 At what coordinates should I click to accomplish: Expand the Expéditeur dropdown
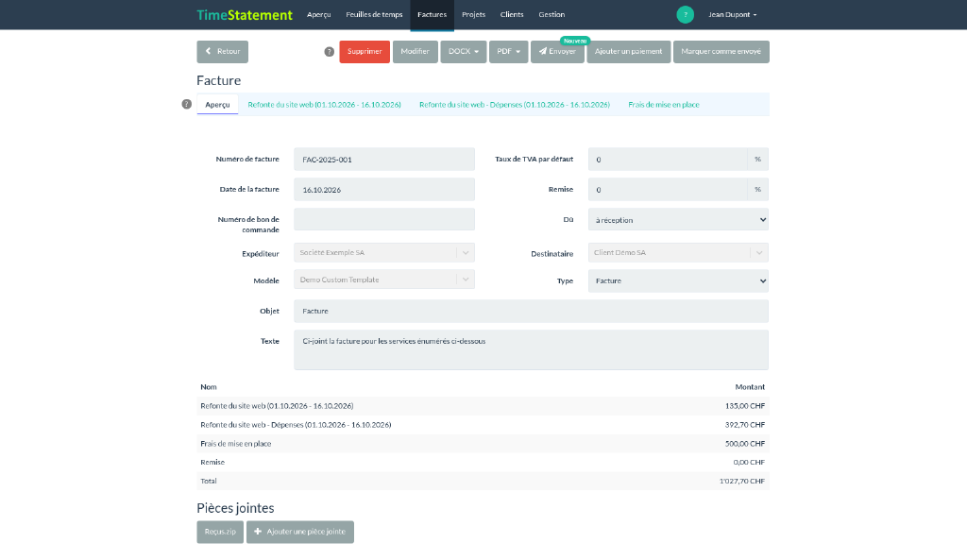(384, 253)
